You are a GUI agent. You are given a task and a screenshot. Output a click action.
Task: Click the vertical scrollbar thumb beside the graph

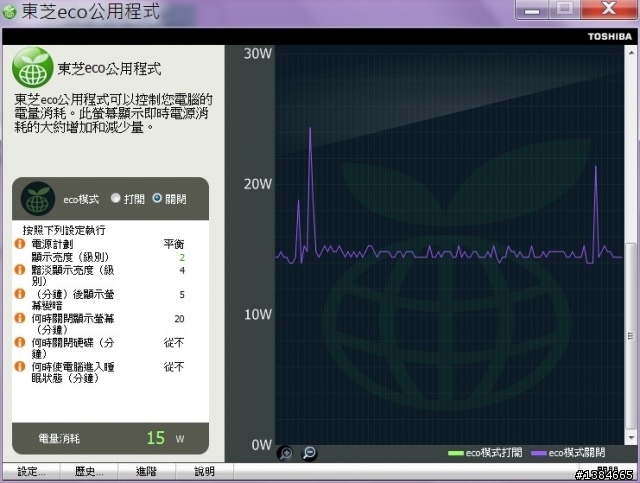(x=631, y=336)
